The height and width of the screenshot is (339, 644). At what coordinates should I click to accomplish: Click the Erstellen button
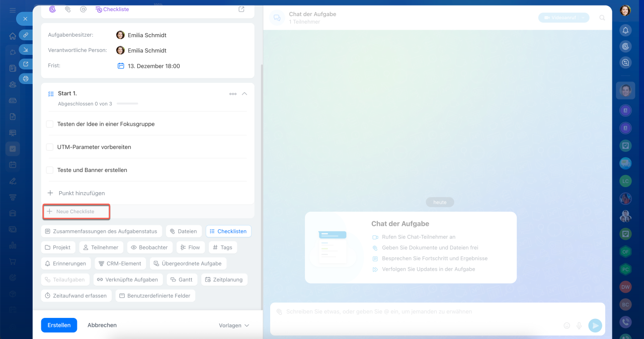click(x=59, y=325)
